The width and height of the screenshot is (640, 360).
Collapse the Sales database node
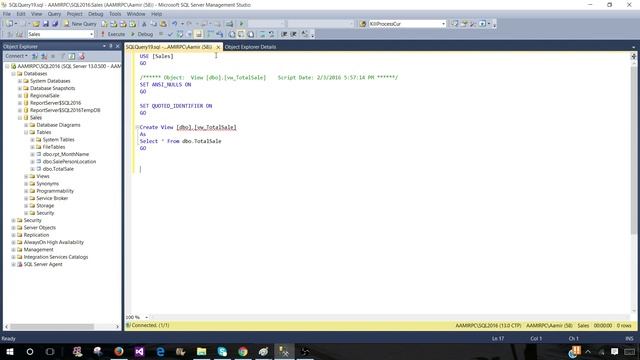click(x=20, y=118)
